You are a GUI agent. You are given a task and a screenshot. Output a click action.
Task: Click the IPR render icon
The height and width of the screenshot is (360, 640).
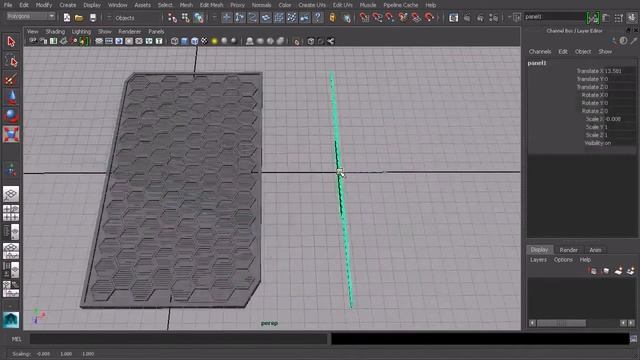pyautogui.click(x=480, y=18)
